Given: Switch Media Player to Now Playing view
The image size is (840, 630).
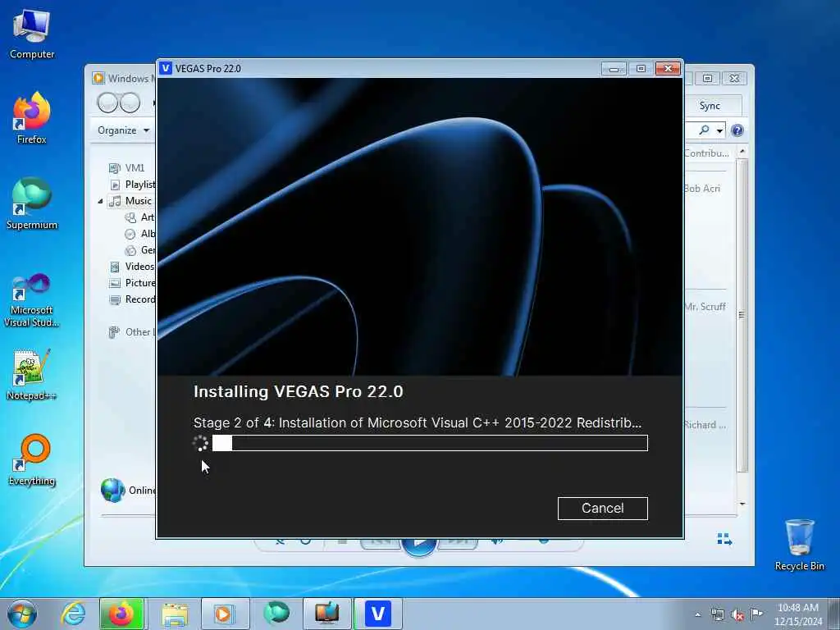Looking at the screenshot, I should 724,539.
